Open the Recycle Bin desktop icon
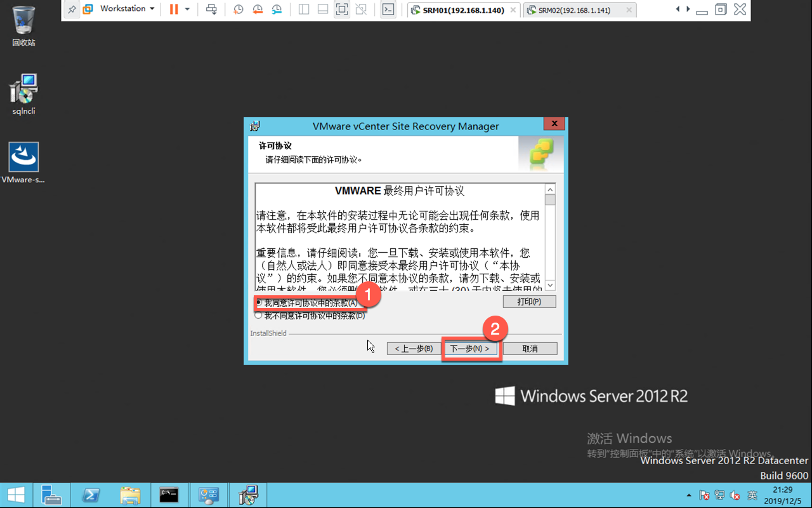 tap(23, 26)
